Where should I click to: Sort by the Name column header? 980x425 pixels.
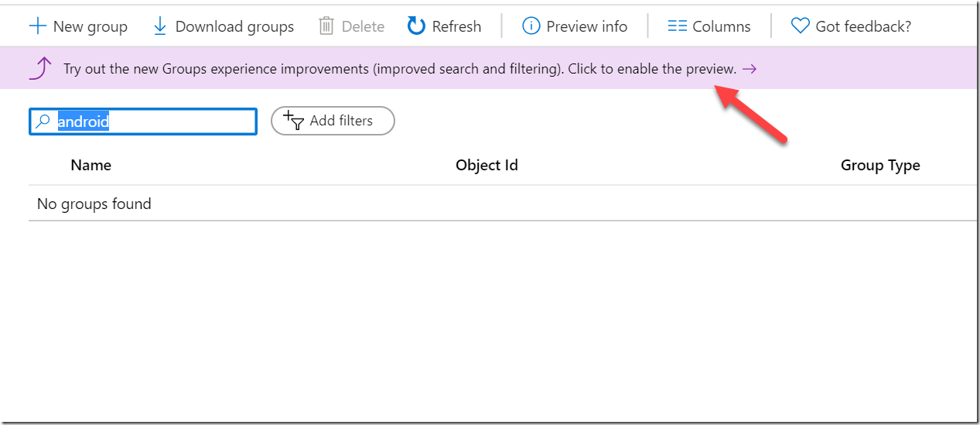[x=90, y=165]
